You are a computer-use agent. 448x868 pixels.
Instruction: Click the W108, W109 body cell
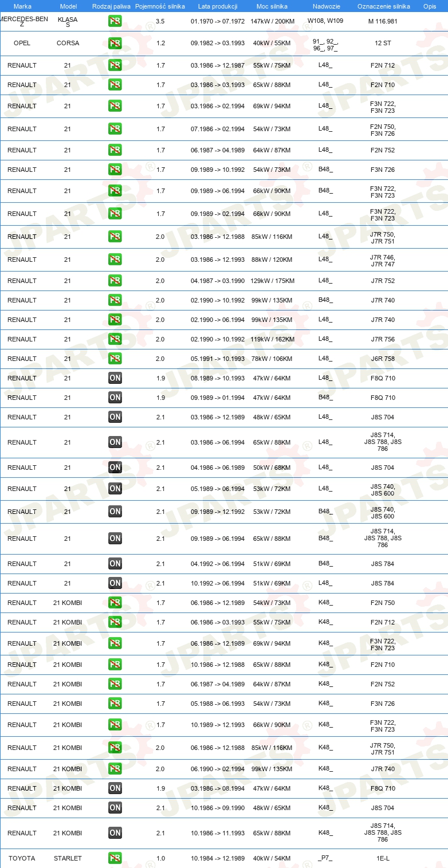coord(325,21)
